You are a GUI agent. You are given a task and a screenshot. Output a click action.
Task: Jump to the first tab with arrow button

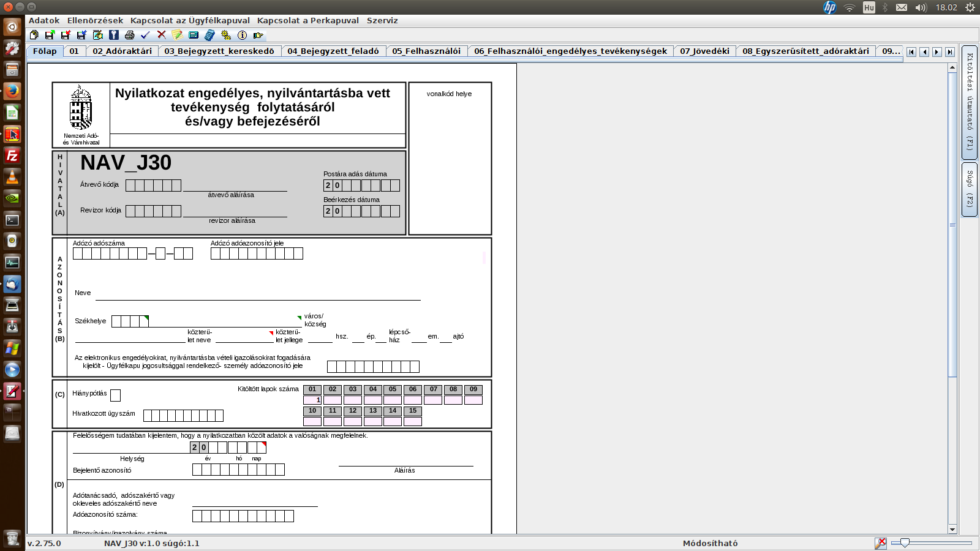(x=911, y=52)
